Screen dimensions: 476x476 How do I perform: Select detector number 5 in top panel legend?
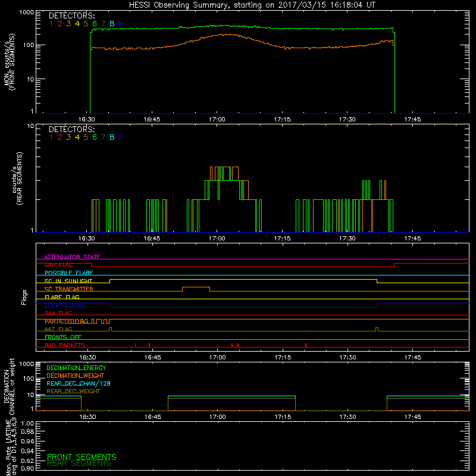click(86, 24)
